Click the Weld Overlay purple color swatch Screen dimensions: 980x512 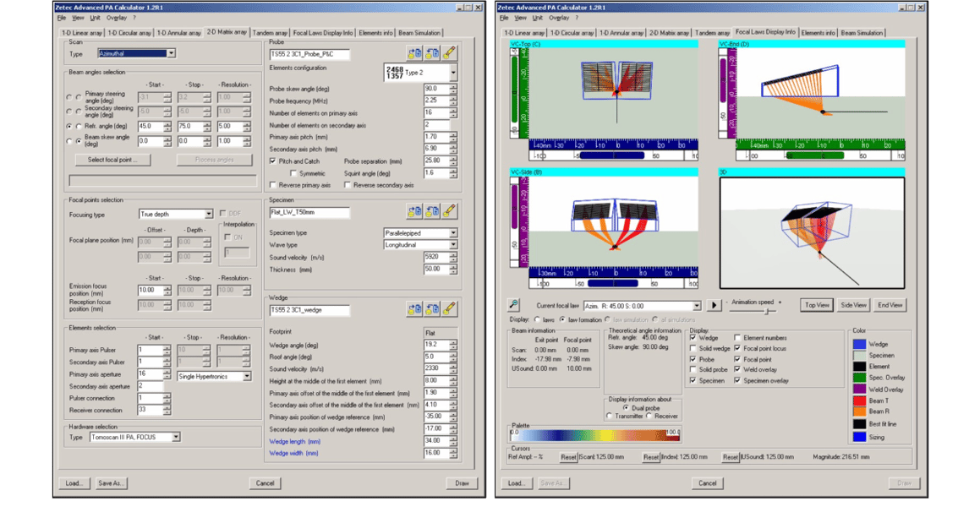pyautogui.click(x=859, y=389)
